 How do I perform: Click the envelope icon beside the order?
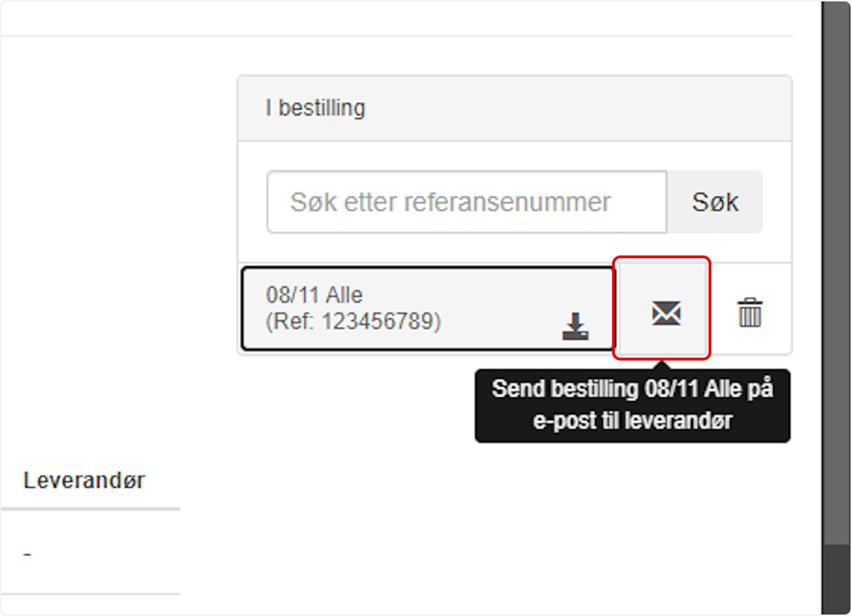pyautogui.click(x=666, y=313)
